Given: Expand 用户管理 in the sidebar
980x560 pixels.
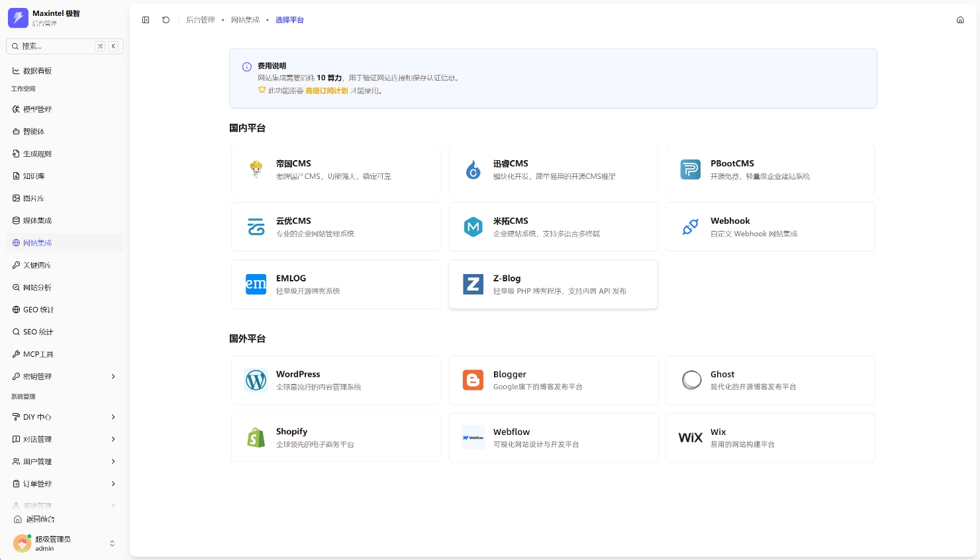Looking at the screenshot, I should pyautogui.click(x=113, y=461).
